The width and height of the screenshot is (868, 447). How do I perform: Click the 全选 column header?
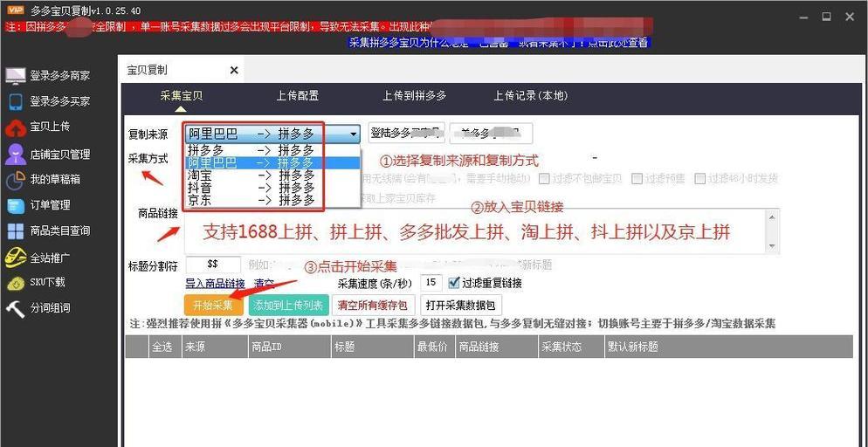(164, 347)
